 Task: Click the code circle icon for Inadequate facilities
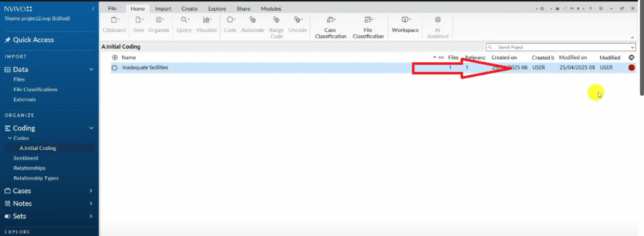click(114, 68)
